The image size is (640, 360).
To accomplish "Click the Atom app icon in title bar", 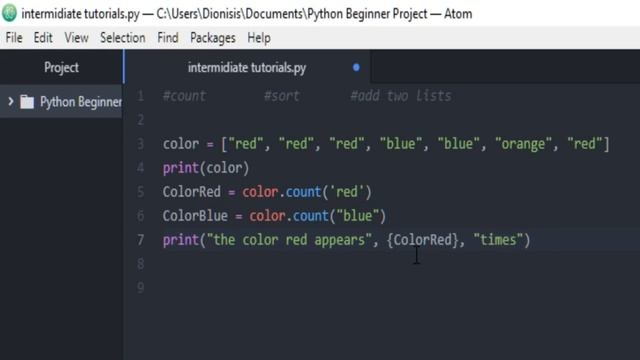I will coord(9,13).
